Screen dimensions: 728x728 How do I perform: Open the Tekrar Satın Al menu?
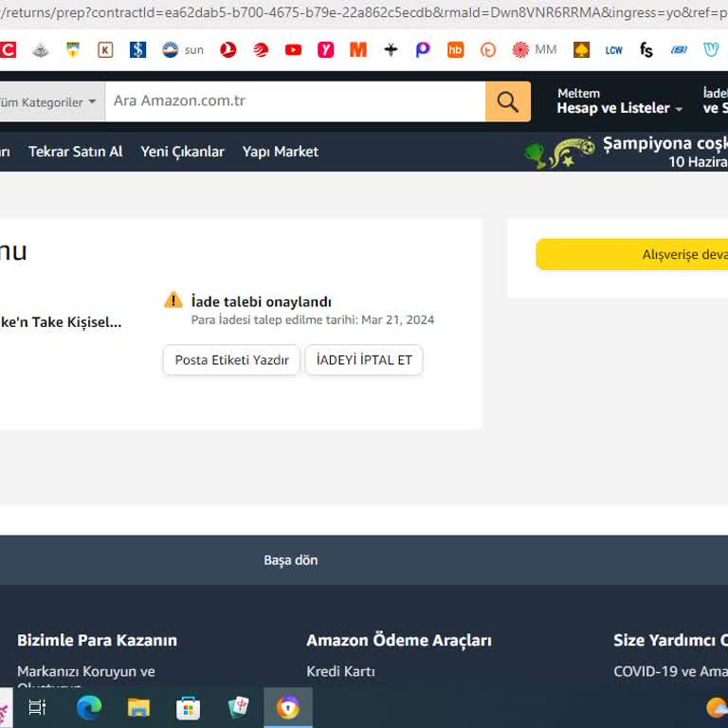[76, 152]
